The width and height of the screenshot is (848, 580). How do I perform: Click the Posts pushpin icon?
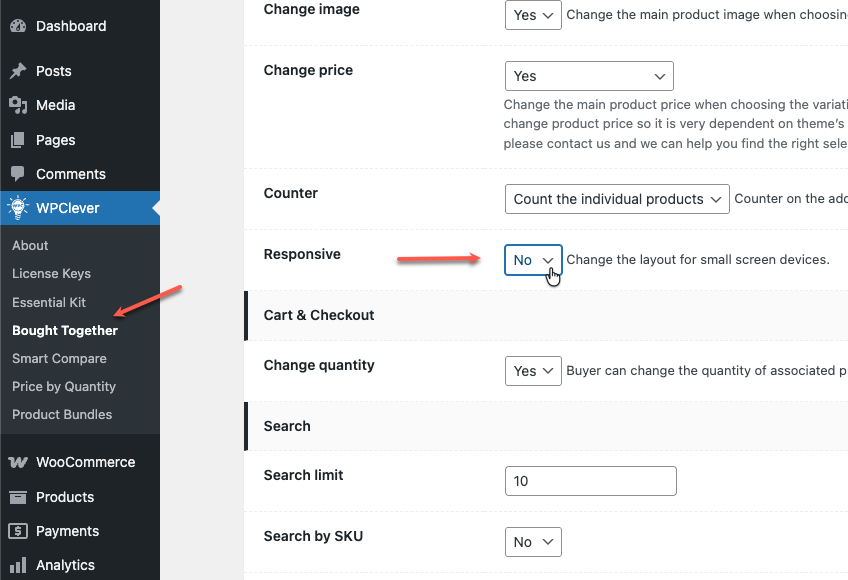coord(18,71)
